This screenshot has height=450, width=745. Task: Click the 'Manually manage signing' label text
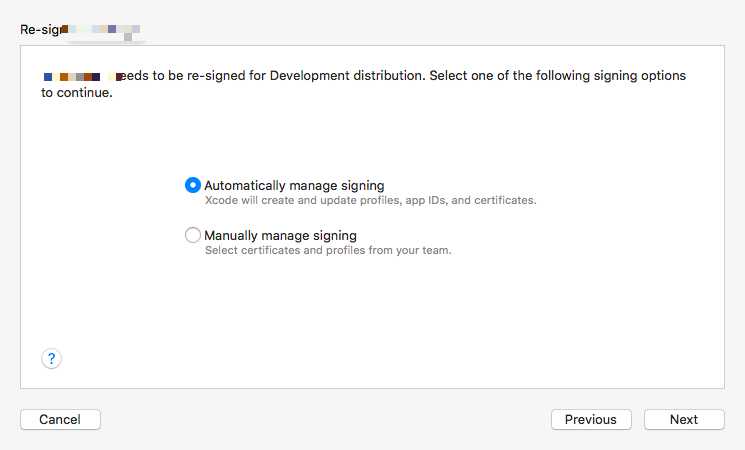[x=280, y=235]
